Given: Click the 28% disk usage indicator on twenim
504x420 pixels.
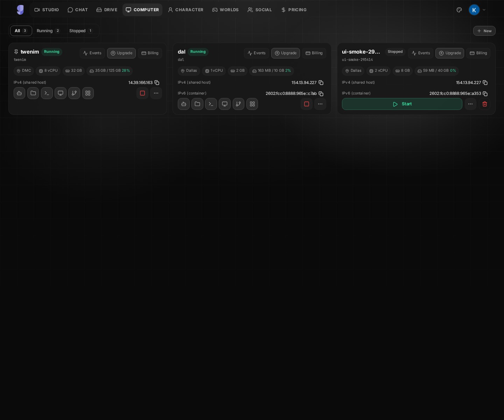Looking at the screenshot, I should [x=125, y=71].
